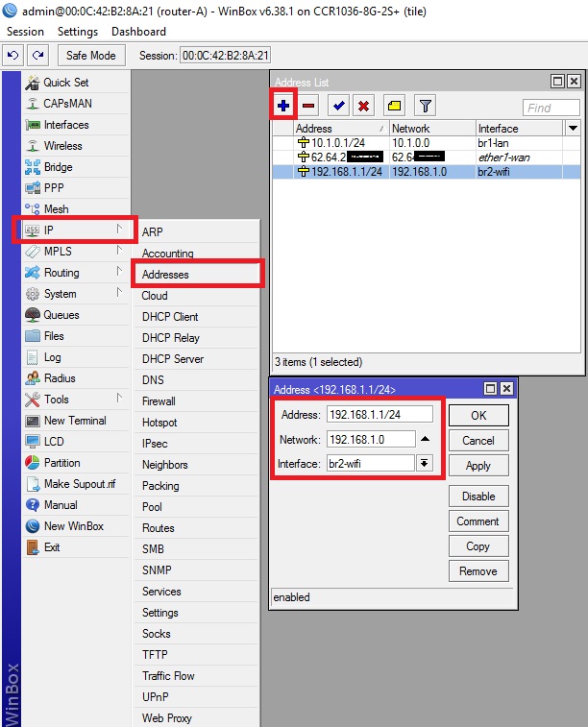Click Comment button in Address dialog
588x727 pixels.
478,521
